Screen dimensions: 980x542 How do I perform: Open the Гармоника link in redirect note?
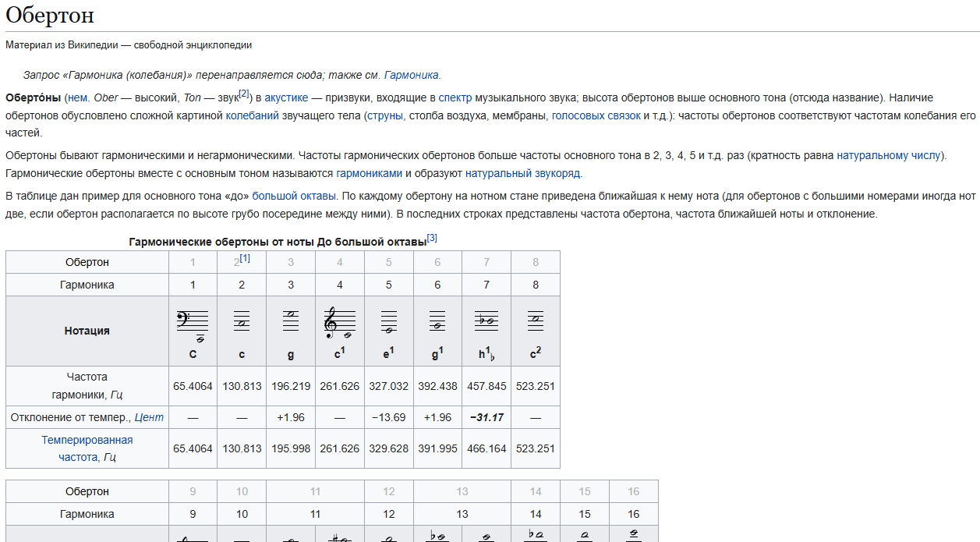[412, 75]
